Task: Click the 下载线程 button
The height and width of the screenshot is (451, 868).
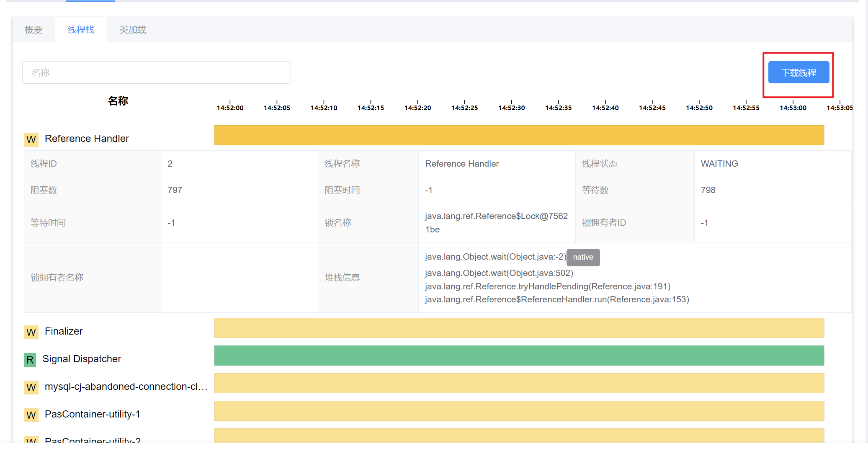Action: click(798, 72)
